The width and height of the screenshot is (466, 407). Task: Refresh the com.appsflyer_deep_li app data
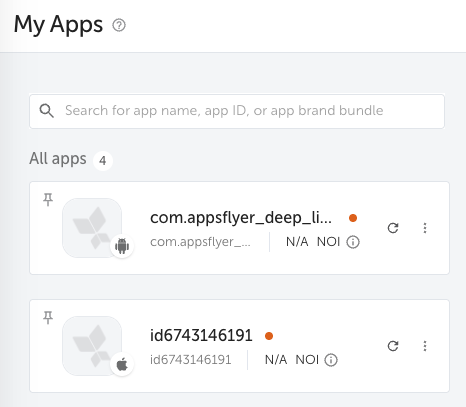pos(393,228)
